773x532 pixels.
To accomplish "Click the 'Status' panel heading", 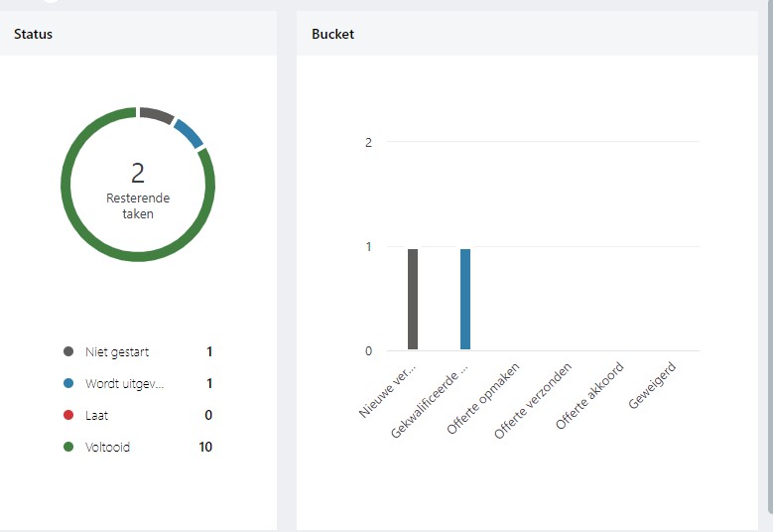I will [33, 34].
